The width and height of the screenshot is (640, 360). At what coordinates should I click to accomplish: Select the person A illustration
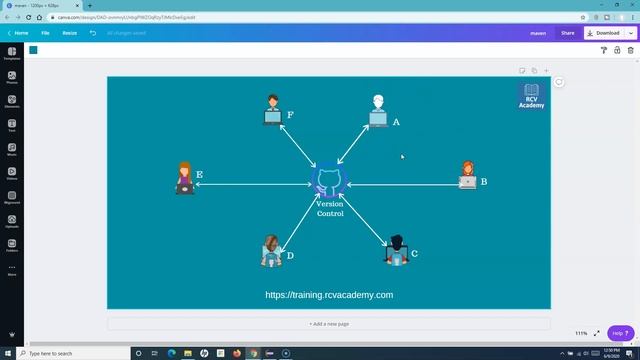click(378, 111)
